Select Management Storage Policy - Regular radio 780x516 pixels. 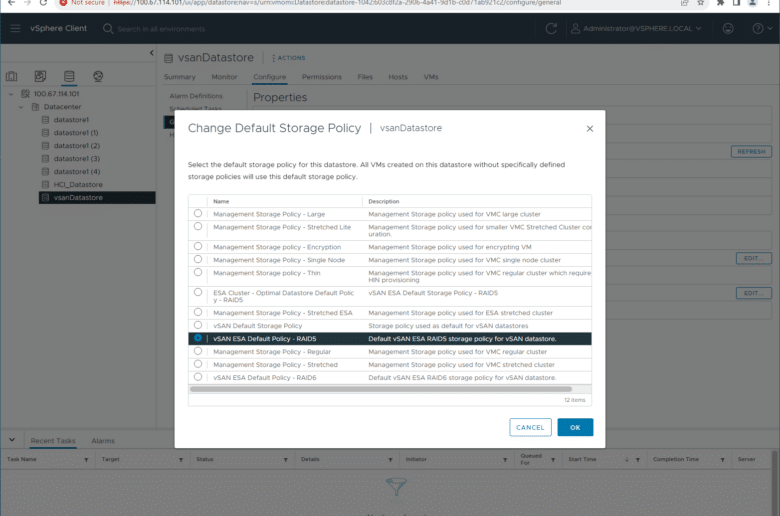[198, 351]
